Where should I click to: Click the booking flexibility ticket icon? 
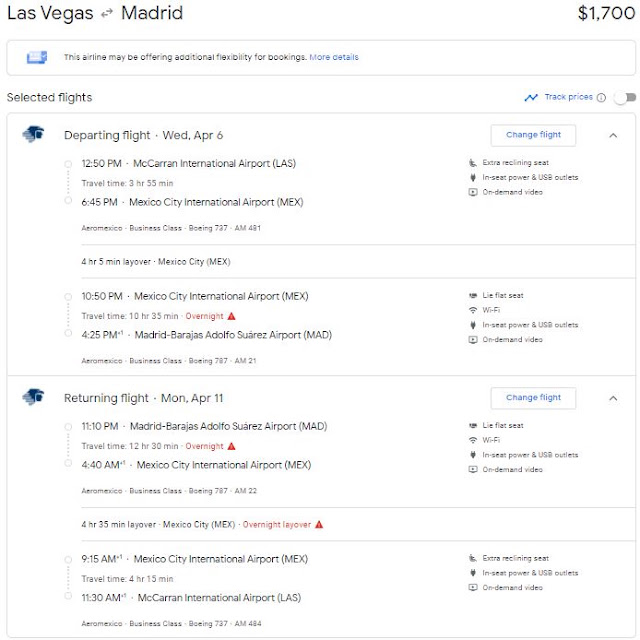[37, 57]
